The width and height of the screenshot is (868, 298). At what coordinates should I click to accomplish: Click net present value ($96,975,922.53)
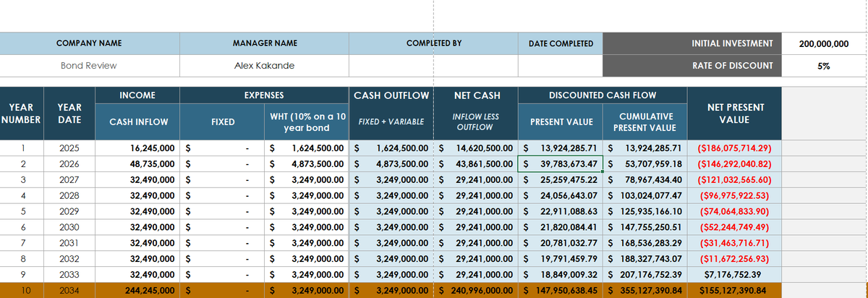[x=734, y=195]
